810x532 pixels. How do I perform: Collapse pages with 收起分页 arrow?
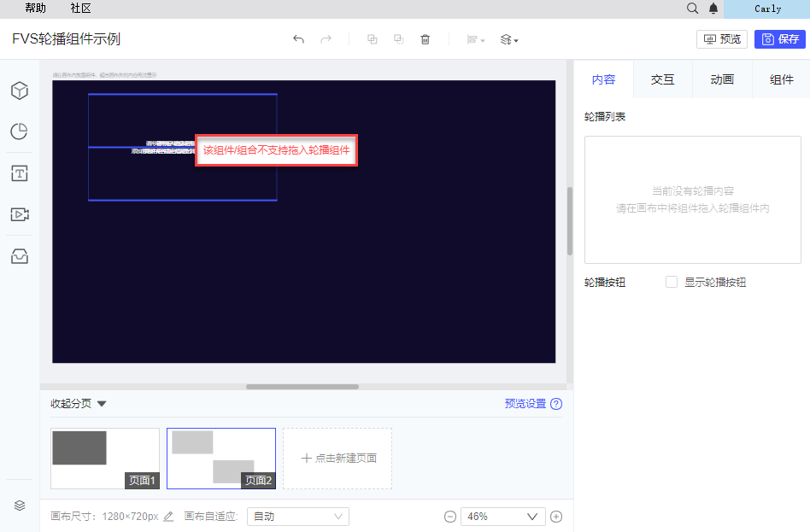(102, 404)
